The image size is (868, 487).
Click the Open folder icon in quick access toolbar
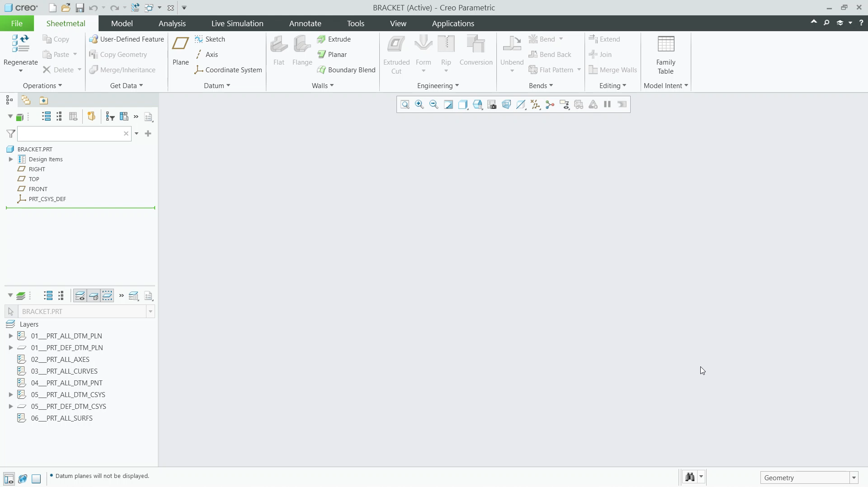click(x=66, y=8)
